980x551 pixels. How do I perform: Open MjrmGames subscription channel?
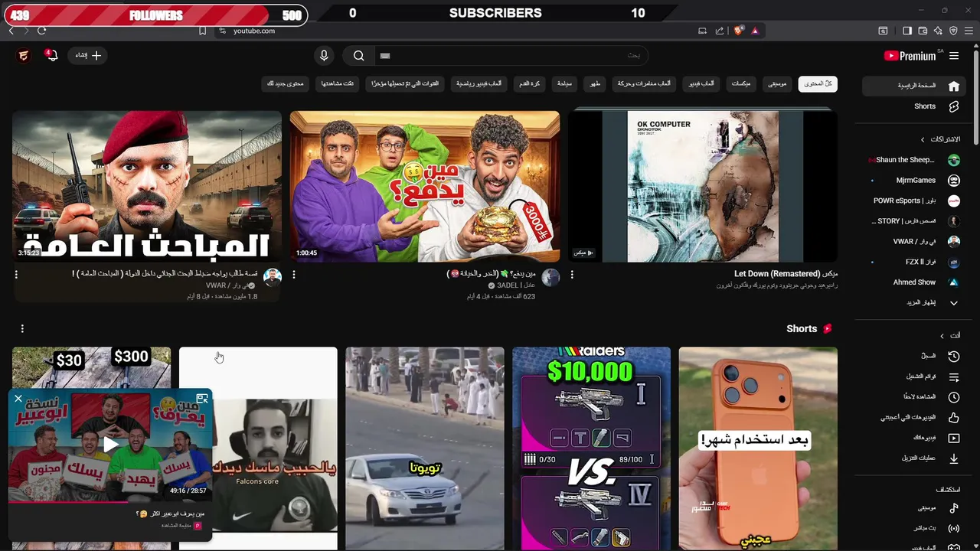point(913,181)
